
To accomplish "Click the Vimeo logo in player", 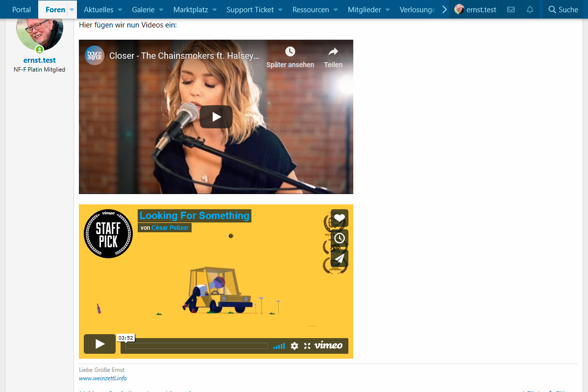I will 328,345.
